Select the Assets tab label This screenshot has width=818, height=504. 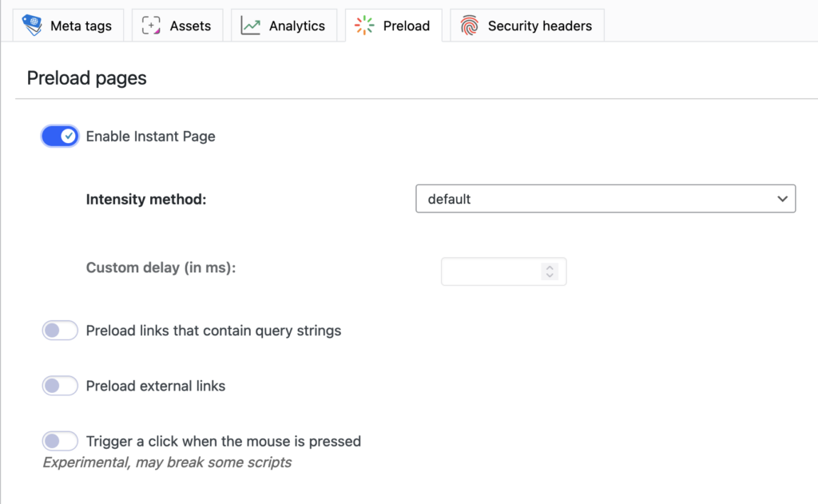pos(190,26)
